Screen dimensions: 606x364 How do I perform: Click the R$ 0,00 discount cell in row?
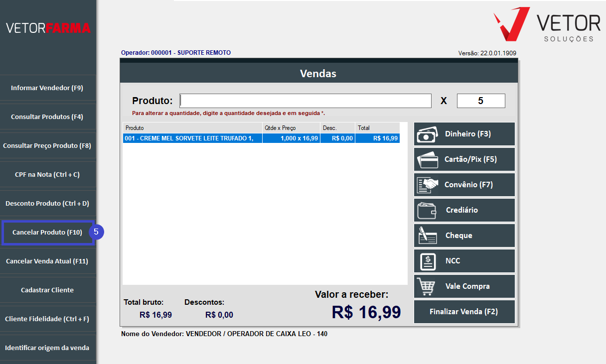pyautogui.click(x=337, y=138)
